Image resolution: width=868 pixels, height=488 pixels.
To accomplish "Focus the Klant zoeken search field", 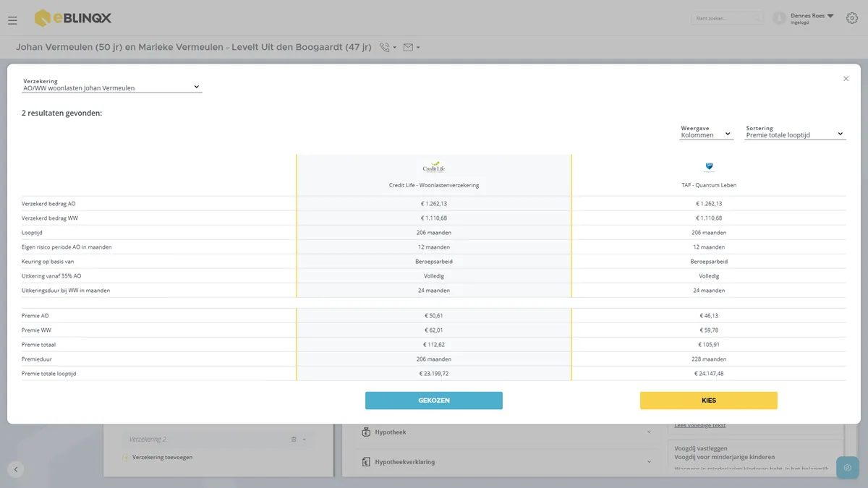I will point(727,18).
